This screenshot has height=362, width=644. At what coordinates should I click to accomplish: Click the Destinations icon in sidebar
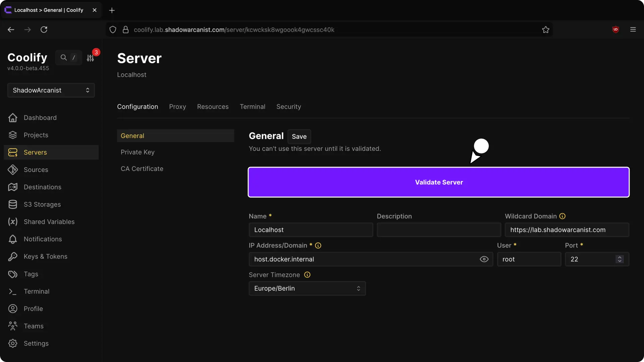(12, 187)
